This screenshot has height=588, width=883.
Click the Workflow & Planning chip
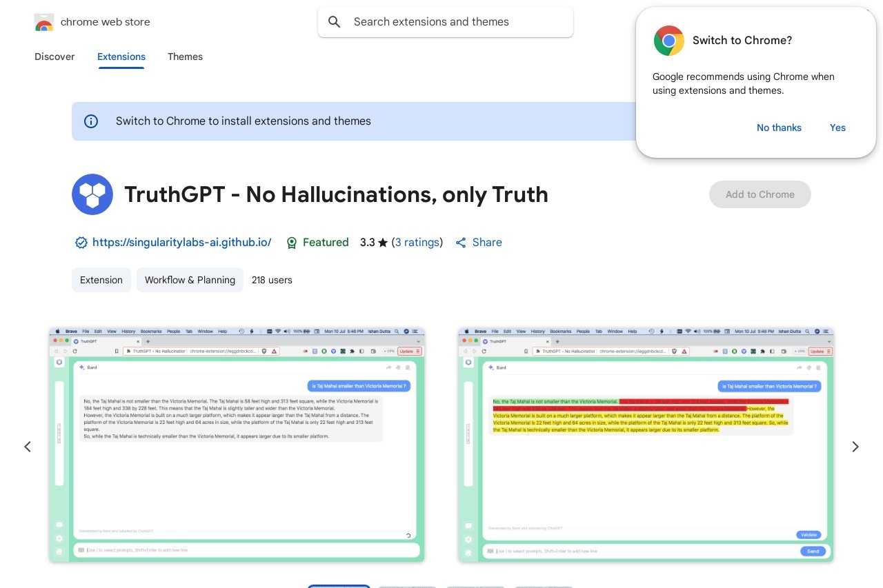point(190,280)
